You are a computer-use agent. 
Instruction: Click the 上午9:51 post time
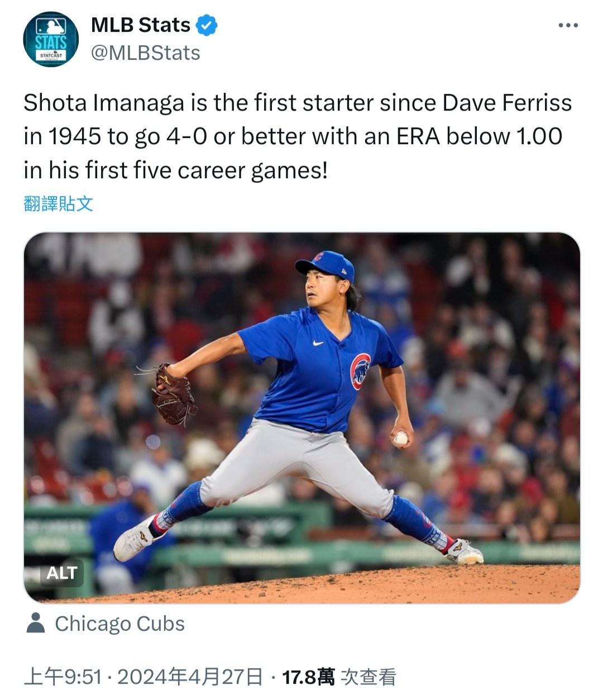pyautogui.click(x=63, y=677)
